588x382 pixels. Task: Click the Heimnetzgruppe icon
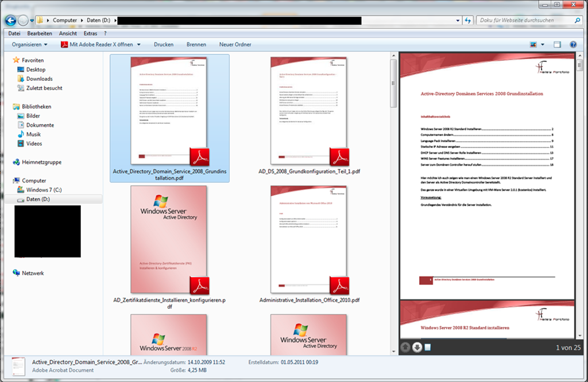coord(16,162)
